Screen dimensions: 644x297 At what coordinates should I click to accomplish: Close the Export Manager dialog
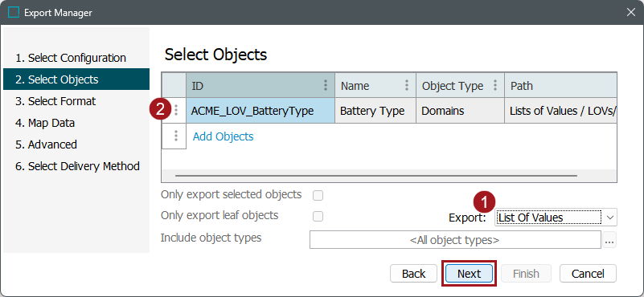pyautogui.click(x=631, y=12)
